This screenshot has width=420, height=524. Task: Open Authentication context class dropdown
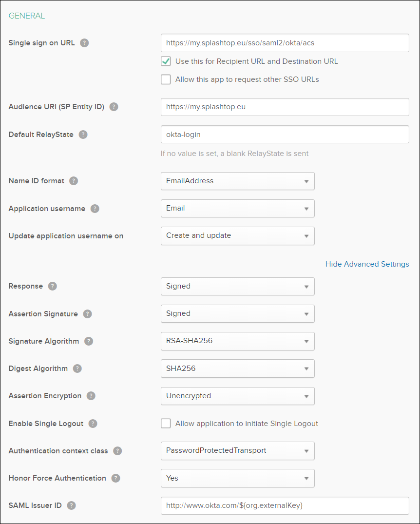tap(238, 451)
